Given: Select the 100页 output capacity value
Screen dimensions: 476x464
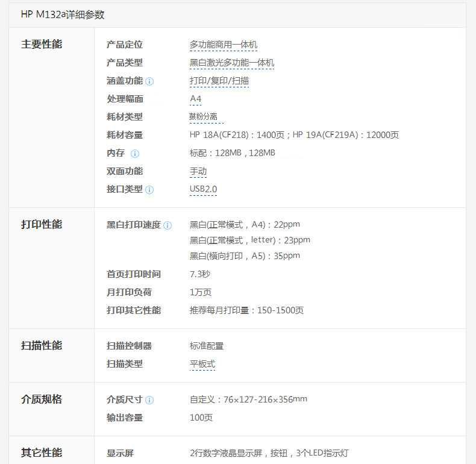Looking at the screenshot, I should tap(201, 418).
